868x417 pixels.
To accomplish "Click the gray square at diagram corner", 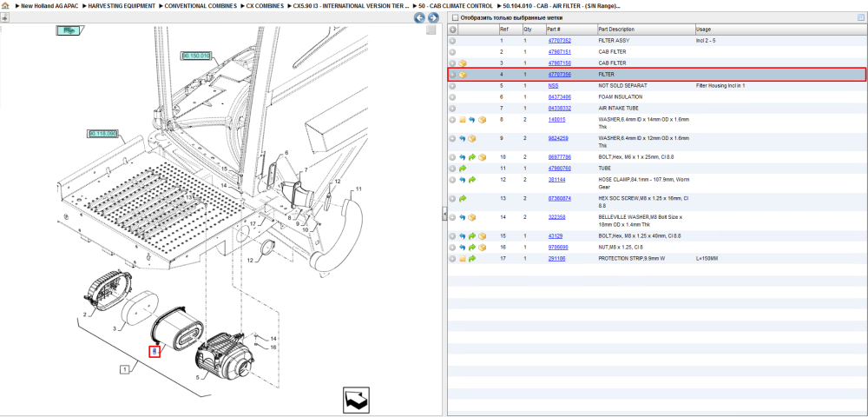I will 431,30.
